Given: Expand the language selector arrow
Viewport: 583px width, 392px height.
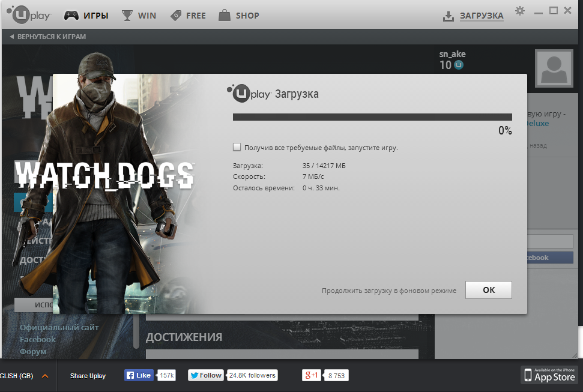Looking at the screenshot, I should pos(45,376).
